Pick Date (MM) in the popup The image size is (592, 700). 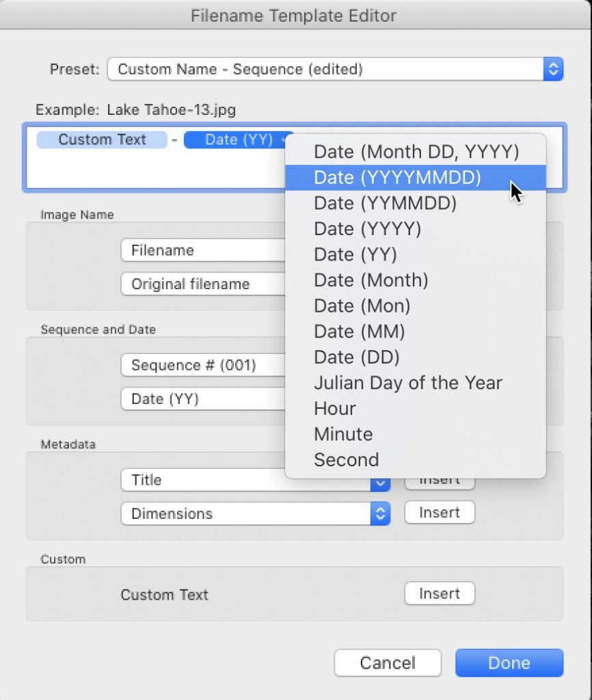[359, 332]
